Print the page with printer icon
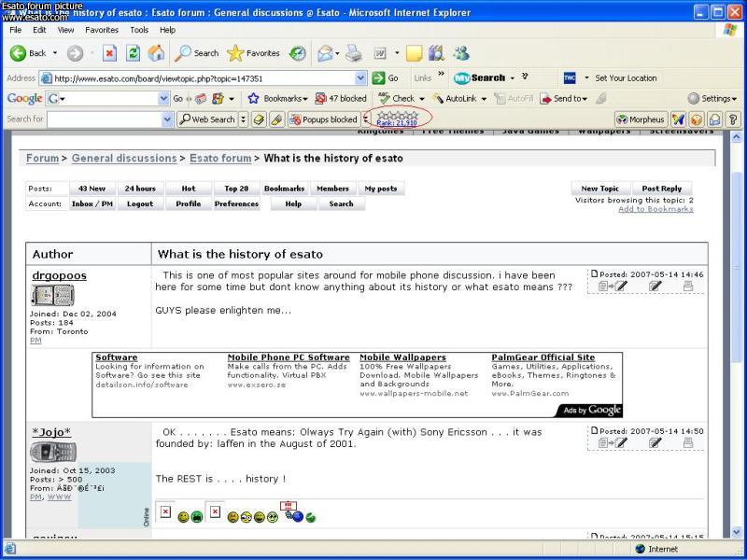This screenshot has height=560, width=747. point(354,53)
